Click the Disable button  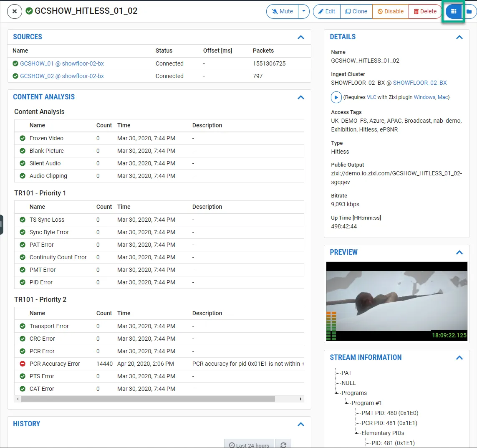click(x=391, y=12)
